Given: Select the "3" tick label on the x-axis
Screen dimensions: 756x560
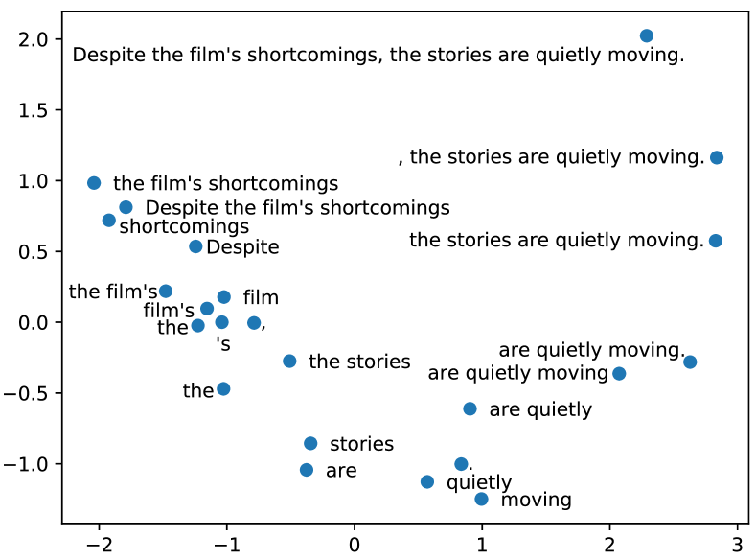Looking at the screenshot, I should [x=737, y=543].
